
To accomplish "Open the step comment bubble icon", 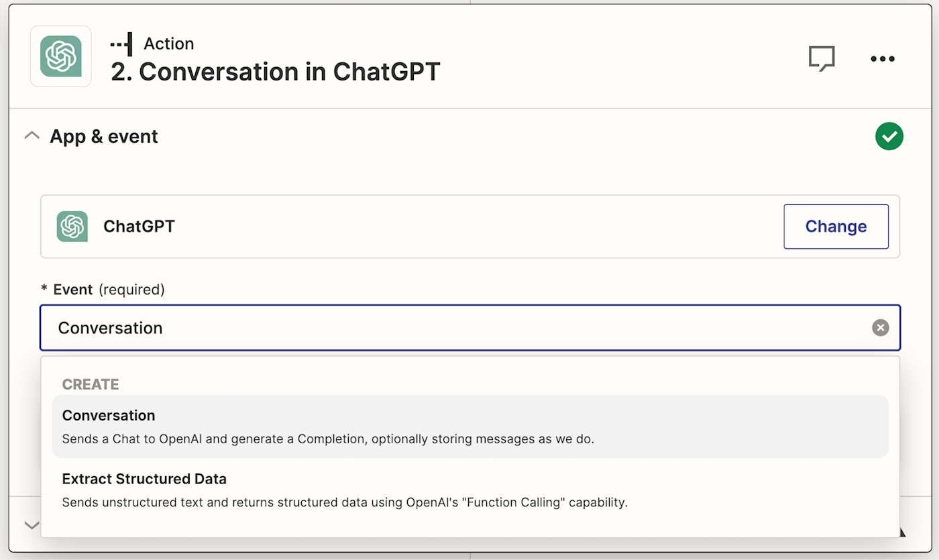I will (822, 58).
